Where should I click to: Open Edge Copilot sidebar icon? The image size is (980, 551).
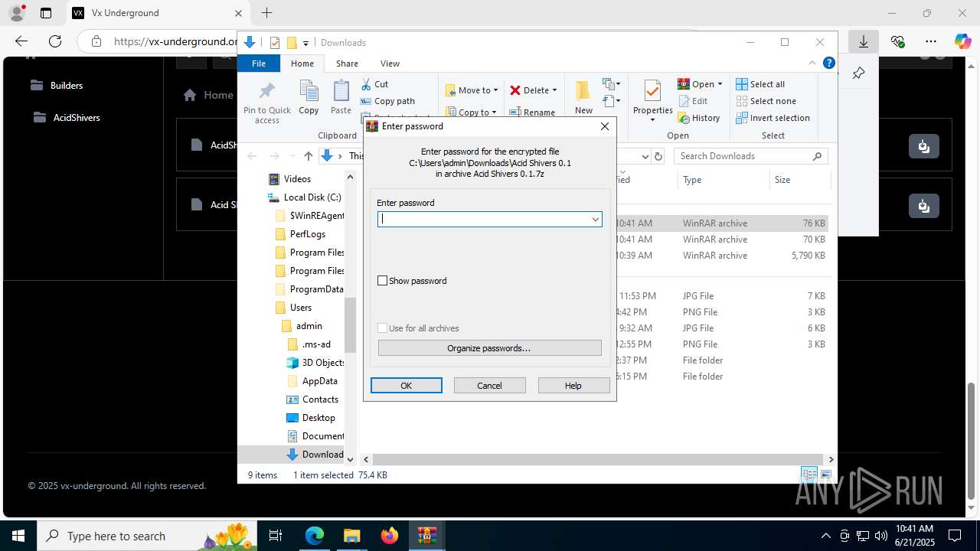click(x=962, y=41)
